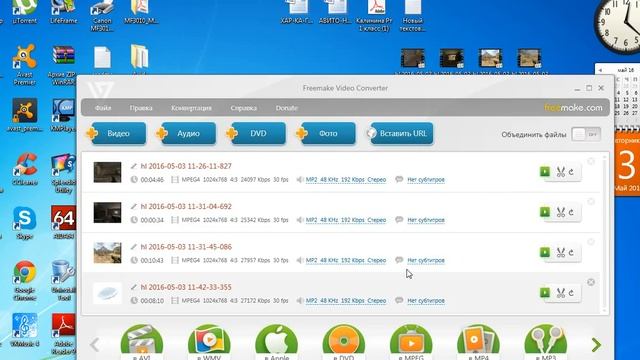
Task: Rotate the hl 2016-05-03 11-31-04-692 video
Action: point(571,212)
